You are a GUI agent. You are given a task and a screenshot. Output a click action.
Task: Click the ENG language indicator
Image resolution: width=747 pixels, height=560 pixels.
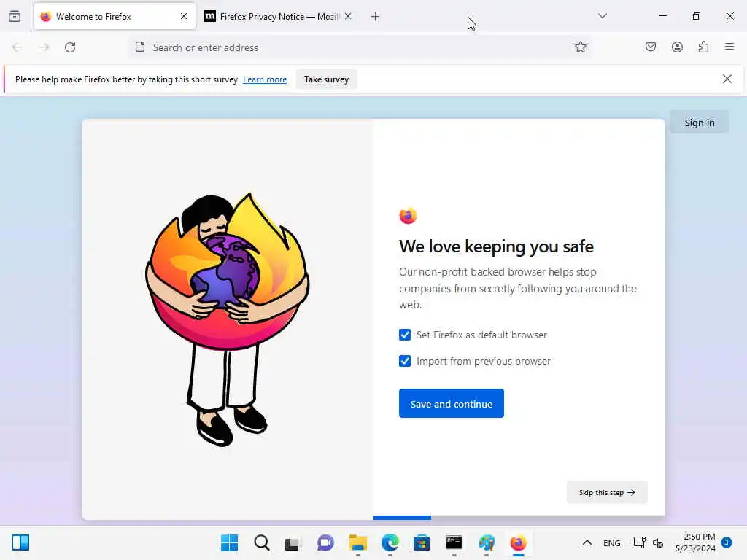(612, 543)
